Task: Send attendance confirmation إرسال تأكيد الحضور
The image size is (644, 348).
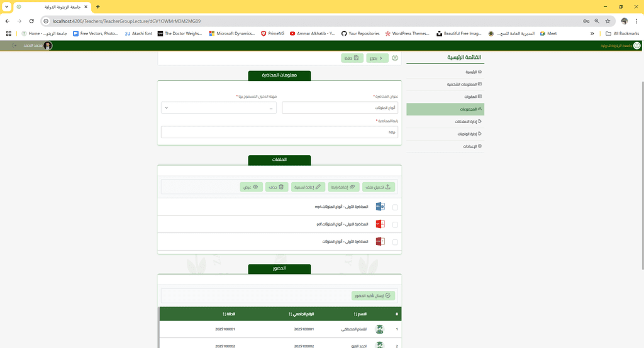Action: pos(373,295)
